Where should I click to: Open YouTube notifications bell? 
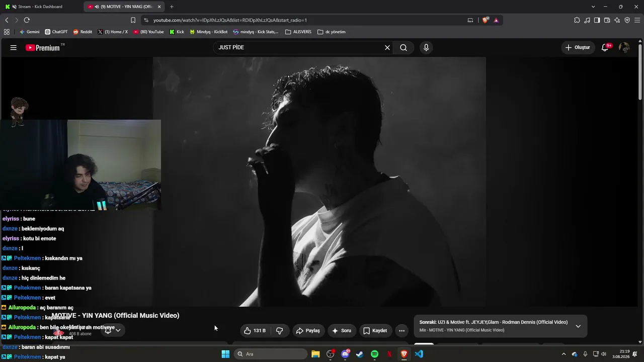605,48
